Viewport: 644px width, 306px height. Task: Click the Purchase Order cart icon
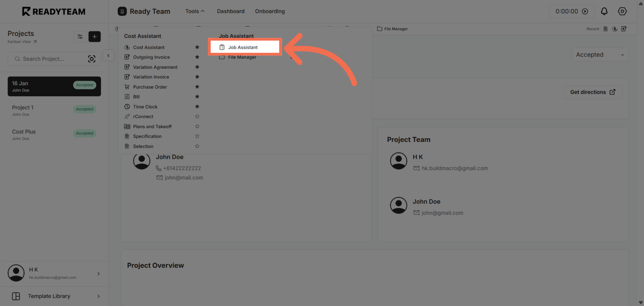click(127, 87)
